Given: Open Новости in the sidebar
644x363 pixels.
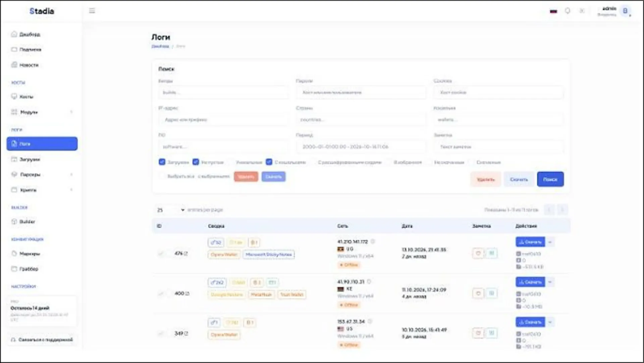Looking at the screenshot, I should click(29, 65).
